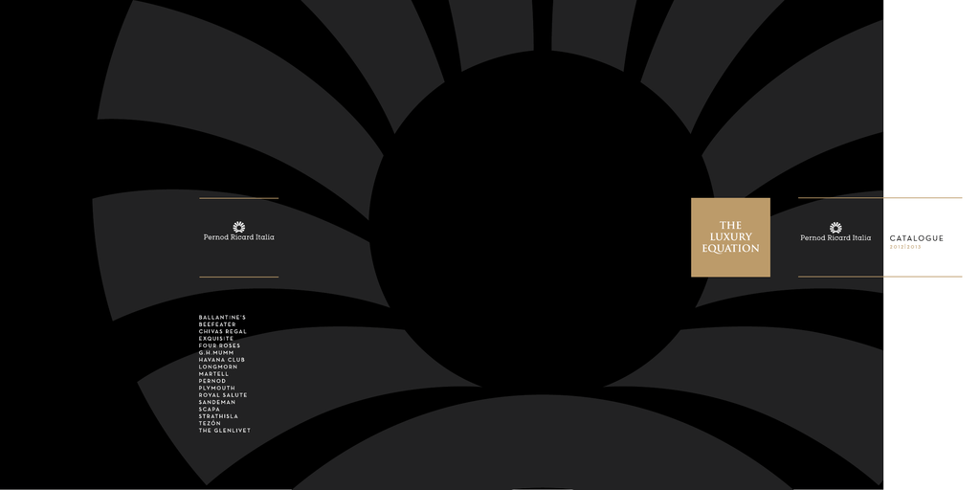Select "BALLANTINE'S" in the brand list
The width and height of the screenshot is (980, 490).
(x=222, y=318)
